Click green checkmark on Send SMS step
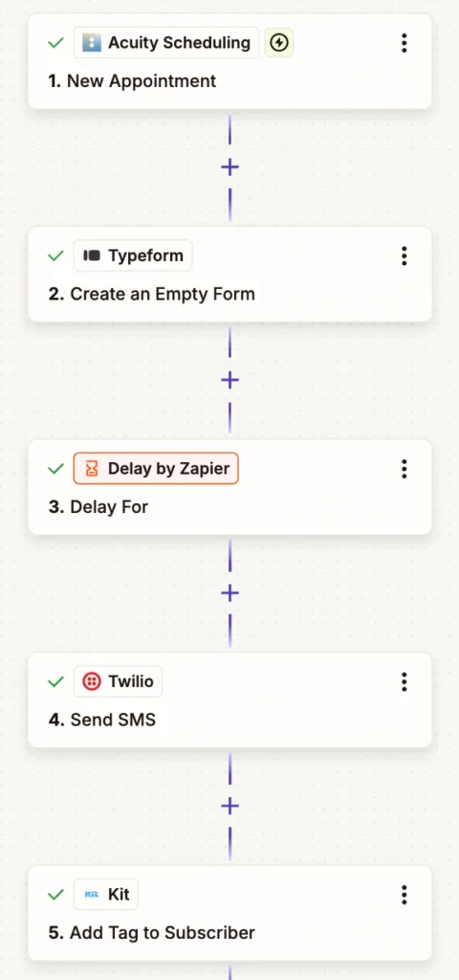This screenshot has width=459, height=980. (56, 681)
